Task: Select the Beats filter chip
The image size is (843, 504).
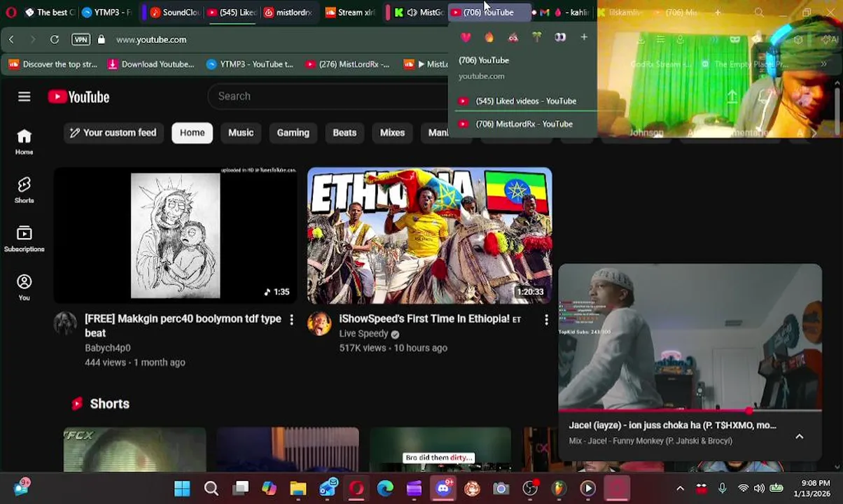Action: [344, 132]
